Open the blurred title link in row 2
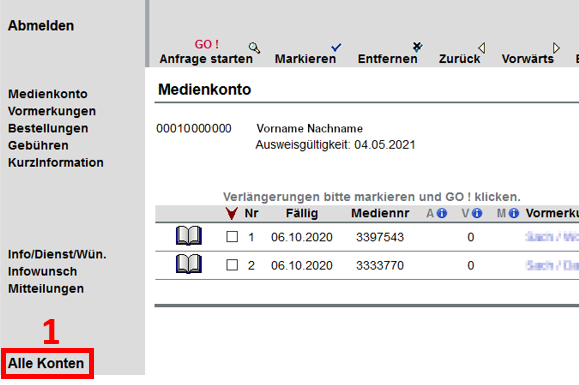The width and height of the screenshot is (579, 385). click(x=552, y=265)
